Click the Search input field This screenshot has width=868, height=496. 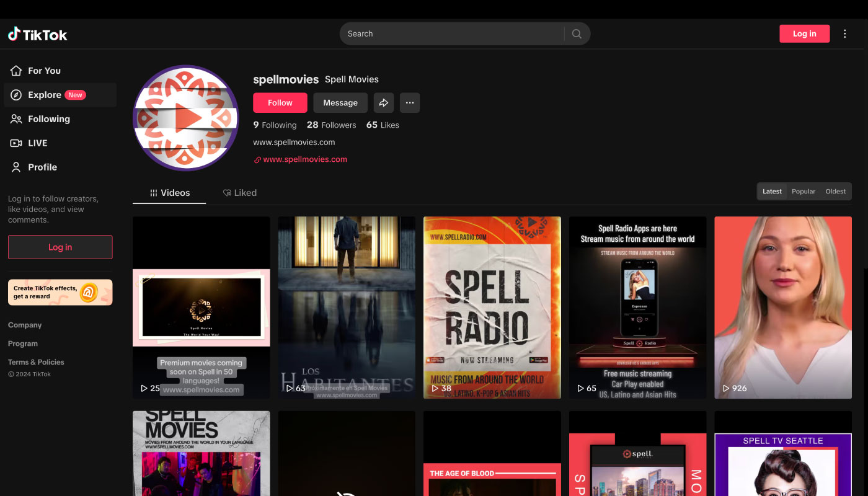[453, 34]
